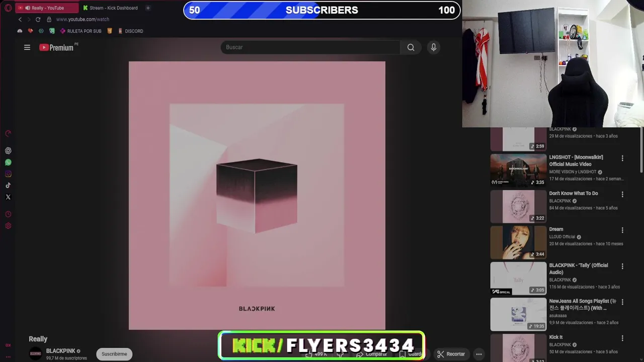Switch to the Really - YouTube tab
644x362 pixels.
click(47, 8)
